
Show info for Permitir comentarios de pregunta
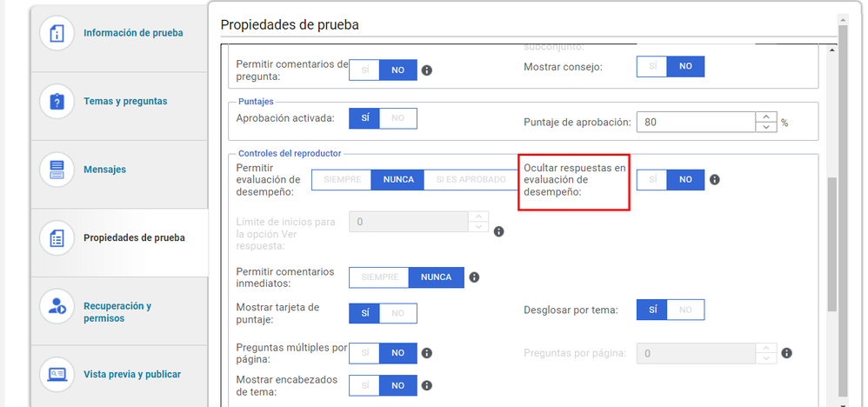click(x=427, y=70)
